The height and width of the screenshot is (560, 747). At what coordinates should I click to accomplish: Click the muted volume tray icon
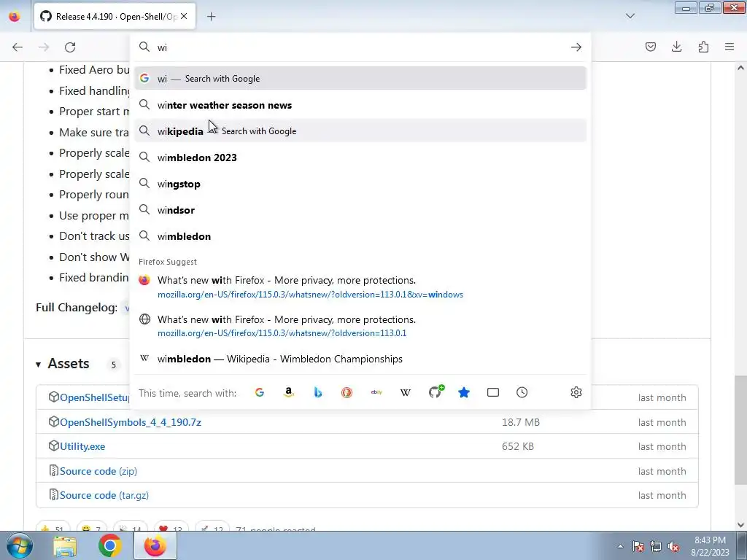[673, 547]
